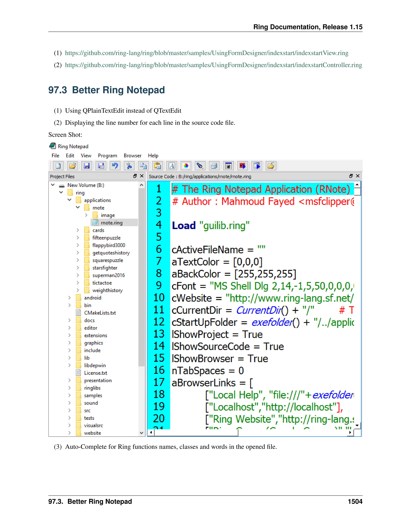Click the Undo arrow icon
Image resolution: width=411 pixels, height=532 pixels.
point(115,166)
